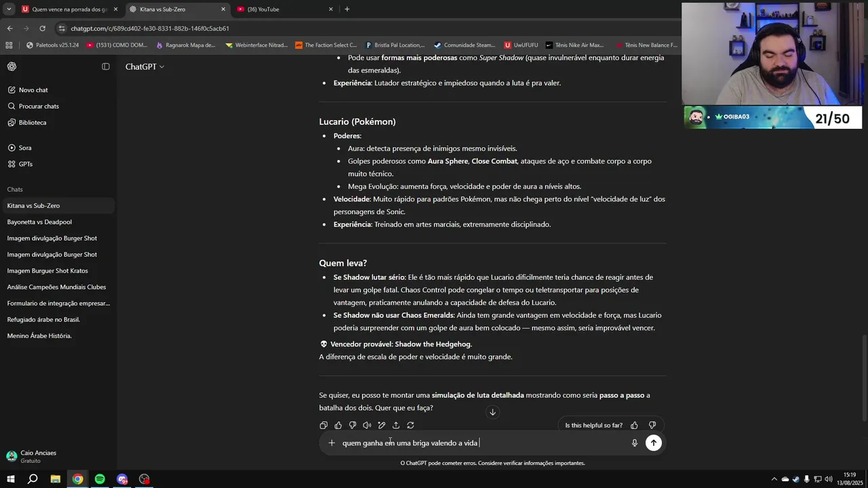Viewport: 868px width, 488px height.
Task: Collapse the sidebar with the panel icon
Action: [x=106, y=66]
